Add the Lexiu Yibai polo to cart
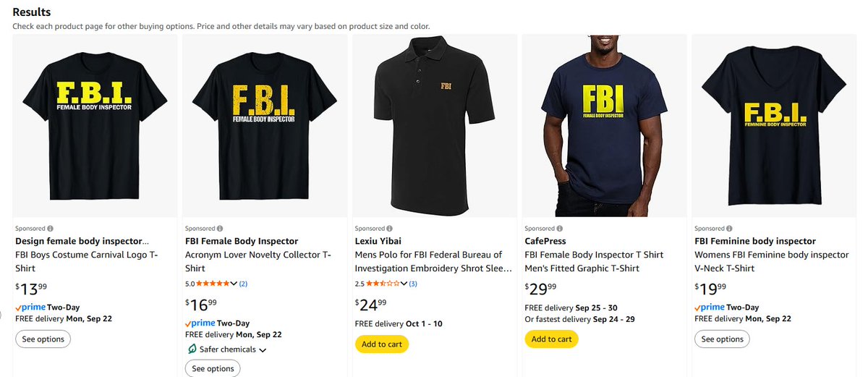 click(x=382, y=344)
